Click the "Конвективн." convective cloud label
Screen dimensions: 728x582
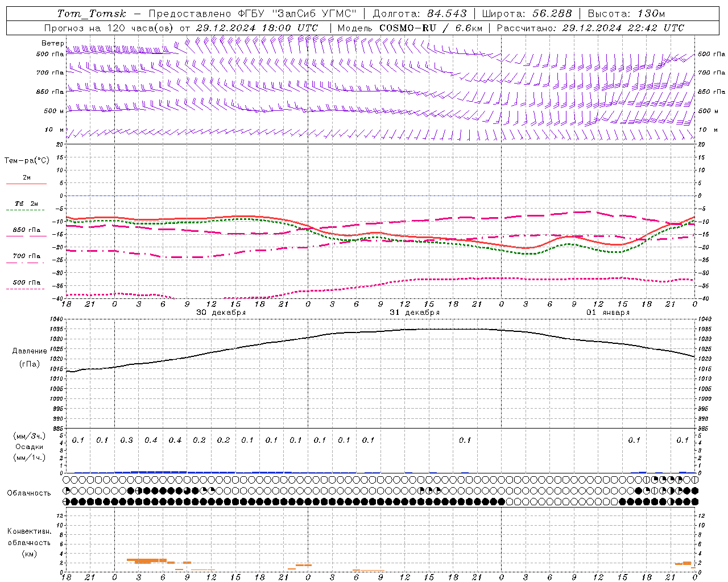coord(29,531)
